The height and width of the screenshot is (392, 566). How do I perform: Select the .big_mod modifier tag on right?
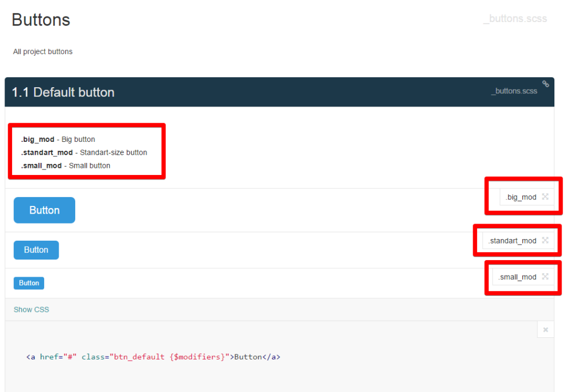coord(521,197)
